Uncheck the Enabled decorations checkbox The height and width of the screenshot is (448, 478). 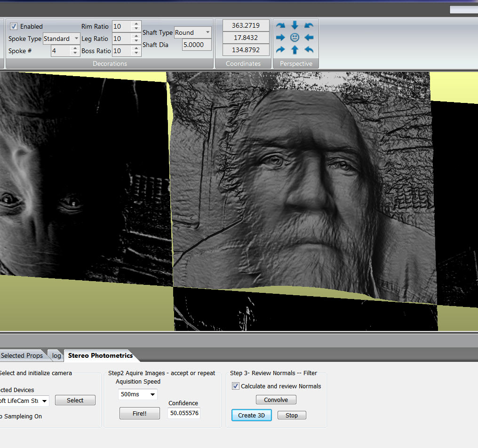(14, 26)
